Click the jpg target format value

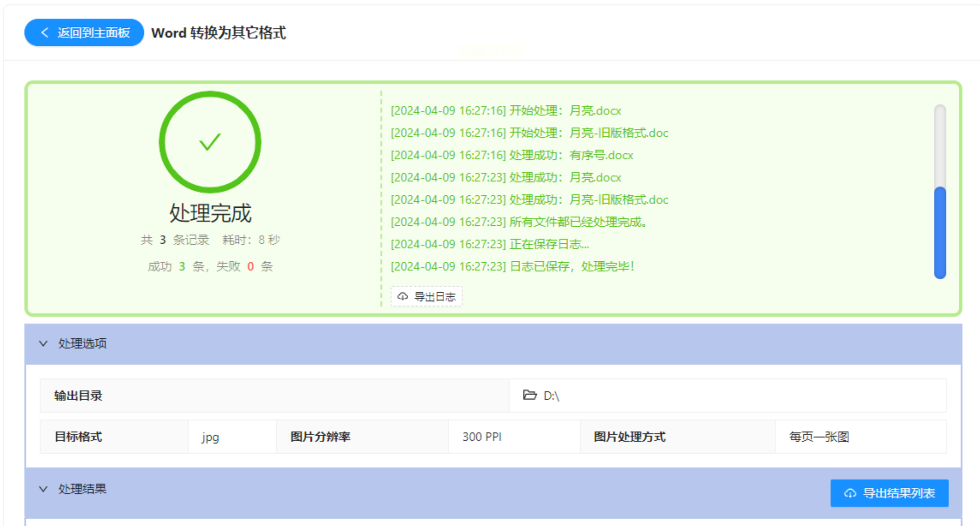(x=210, y=437)
